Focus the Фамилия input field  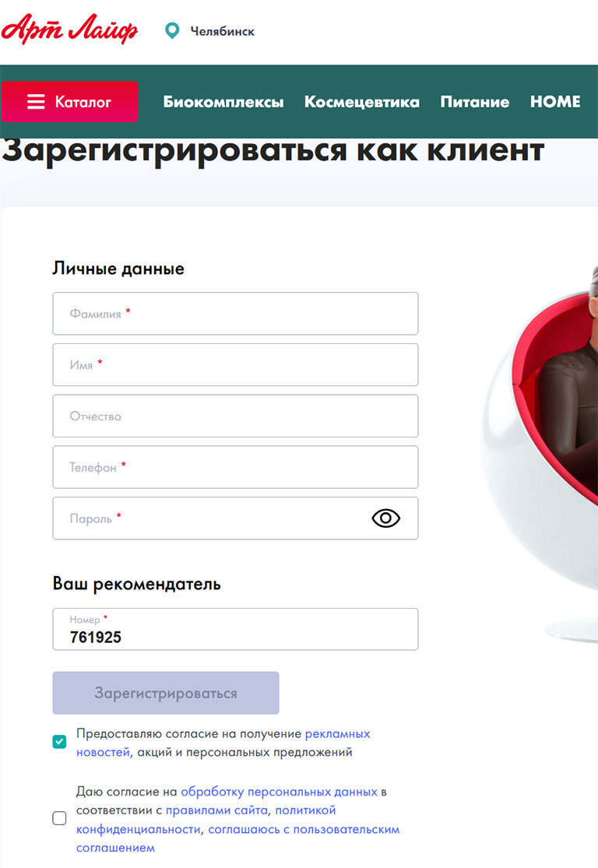click(235, 313)
